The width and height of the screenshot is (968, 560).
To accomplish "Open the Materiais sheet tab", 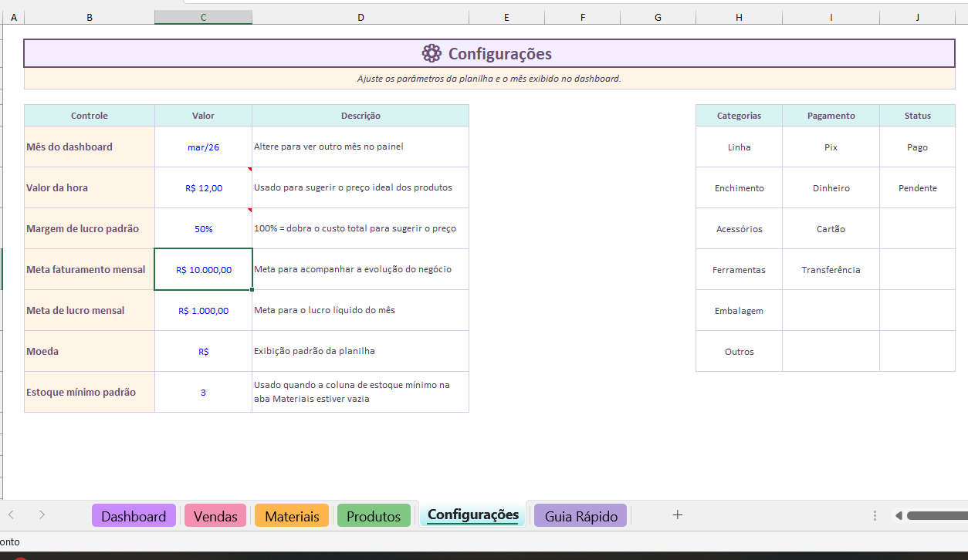I will coord(292,516).
